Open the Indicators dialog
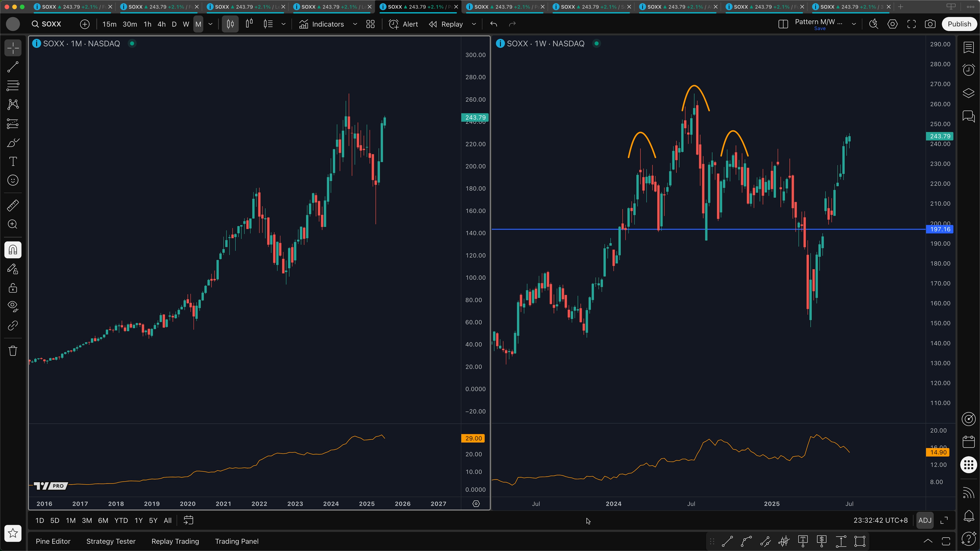The image size is (980, 551). (322, 24)
